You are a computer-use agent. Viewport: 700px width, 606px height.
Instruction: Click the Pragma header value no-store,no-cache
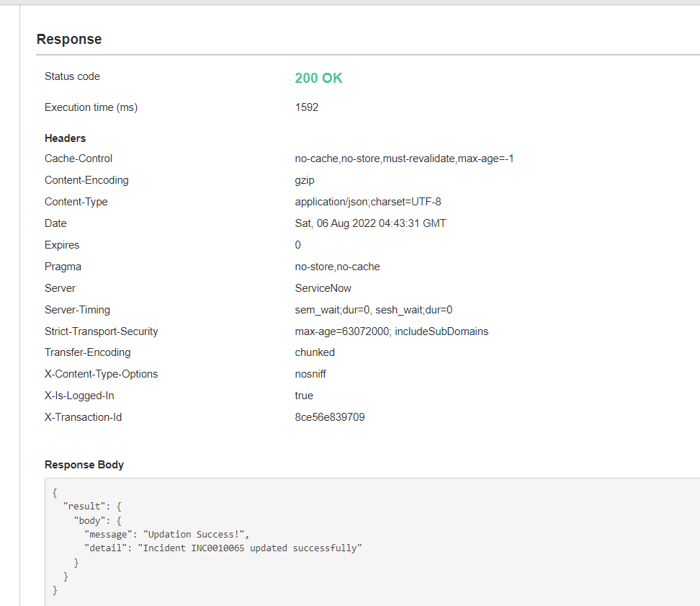point(337,267)
